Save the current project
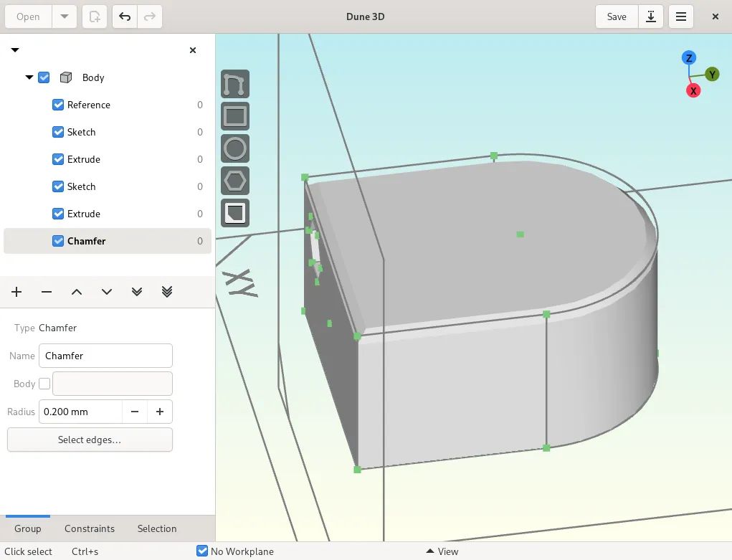732x560 pixels. click(616, 16)
